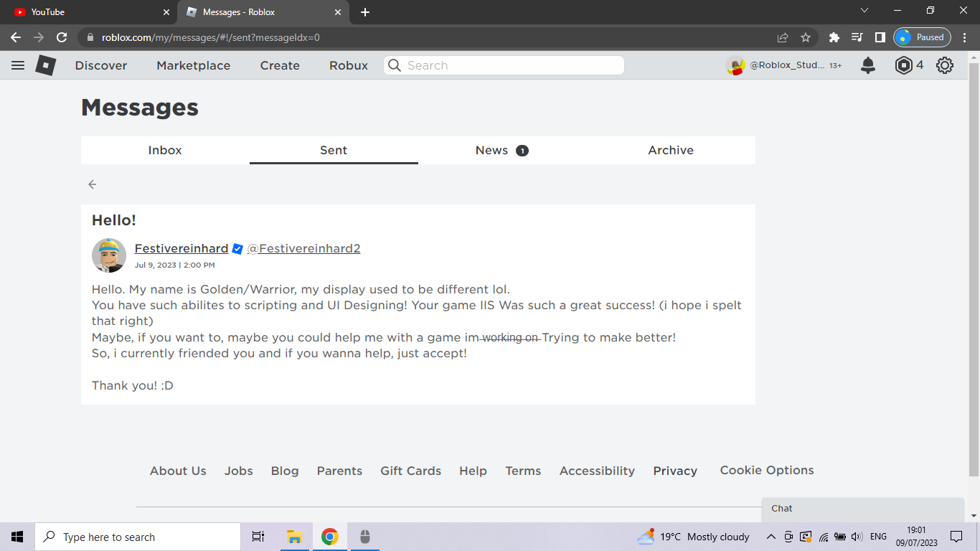Image resolution: width=980 pixels, height=551 pixels.
Task: Open the Windows notification center icon
Action: click(x=956, y=537)
